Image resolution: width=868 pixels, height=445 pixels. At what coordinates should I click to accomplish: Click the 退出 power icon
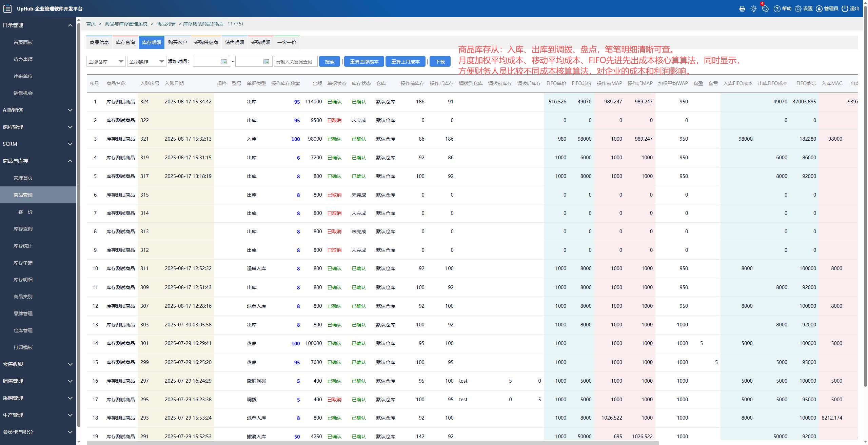click(x=845, y=9)
